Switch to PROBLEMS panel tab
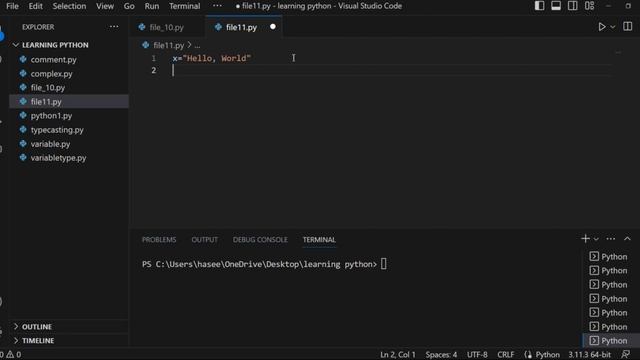The width and height of the screenshot is (640, 360). tap(159, 240)
